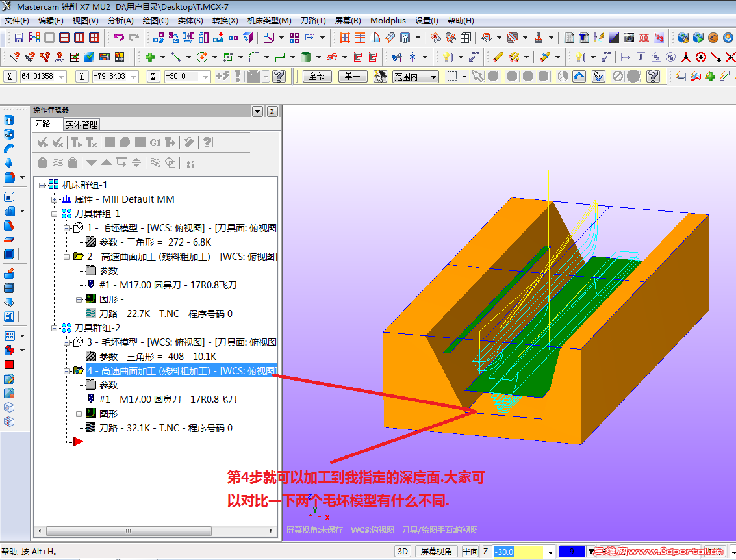Click the blue up arrow sidebar icon
This screenshot has height=560, width=736.
9,121
